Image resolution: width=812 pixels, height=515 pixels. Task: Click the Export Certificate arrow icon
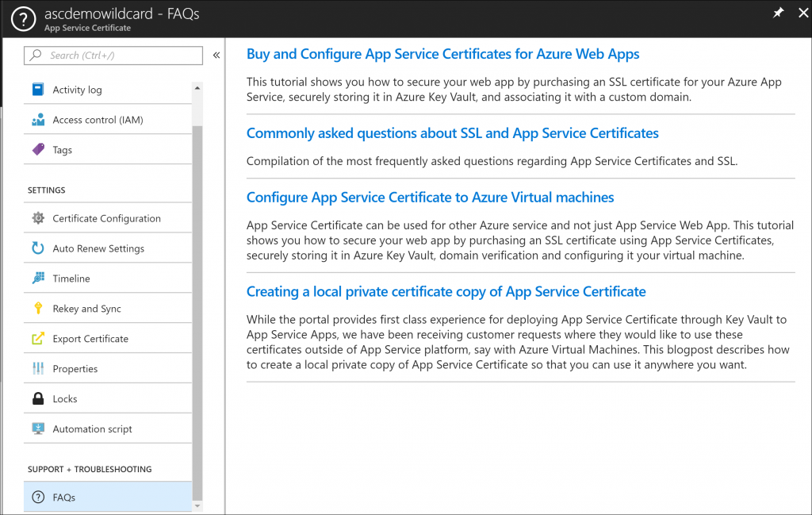pos(38,339)
